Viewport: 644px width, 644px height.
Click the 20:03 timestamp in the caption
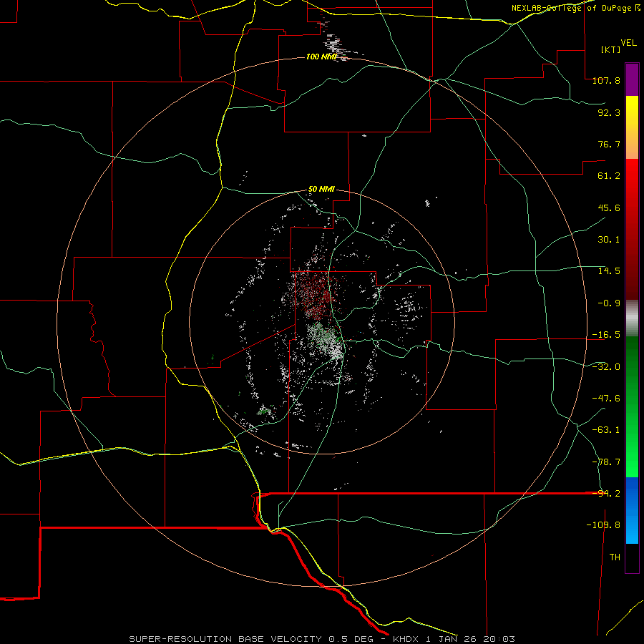click(x=499, y=639)
